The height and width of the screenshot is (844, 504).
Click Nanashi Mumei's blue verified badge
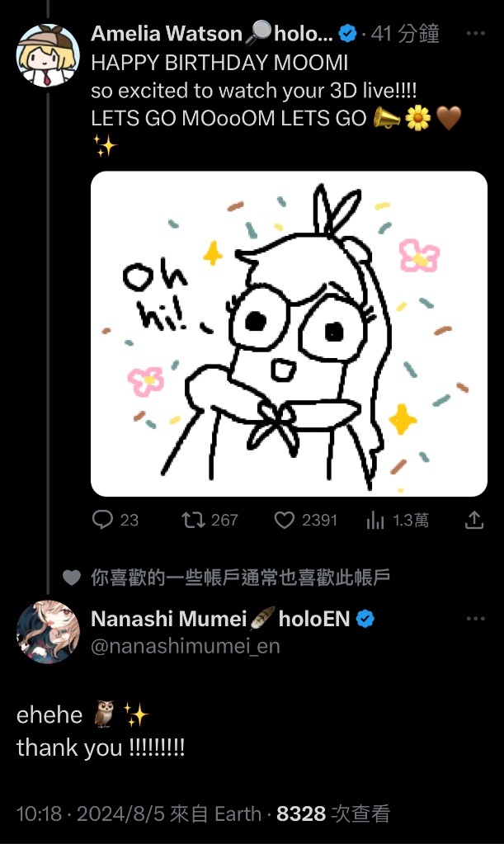tap(365, 619)
